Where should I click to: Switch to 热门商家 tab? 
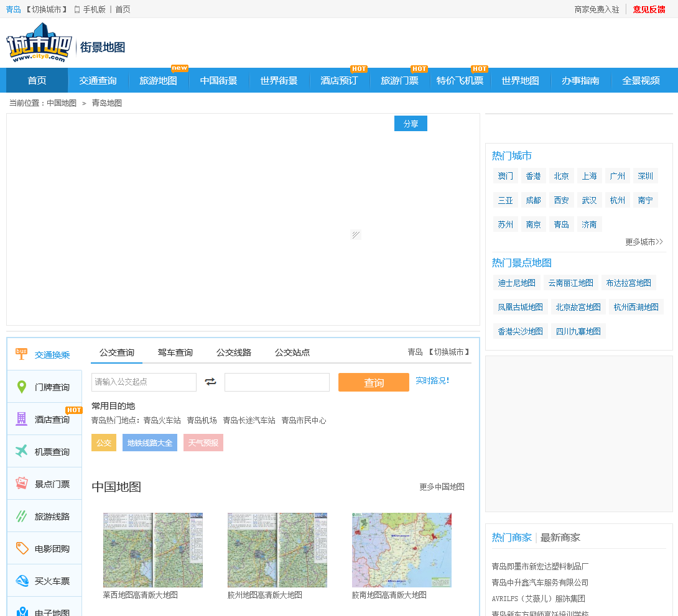pyautogui.click(x=511, y=538)
